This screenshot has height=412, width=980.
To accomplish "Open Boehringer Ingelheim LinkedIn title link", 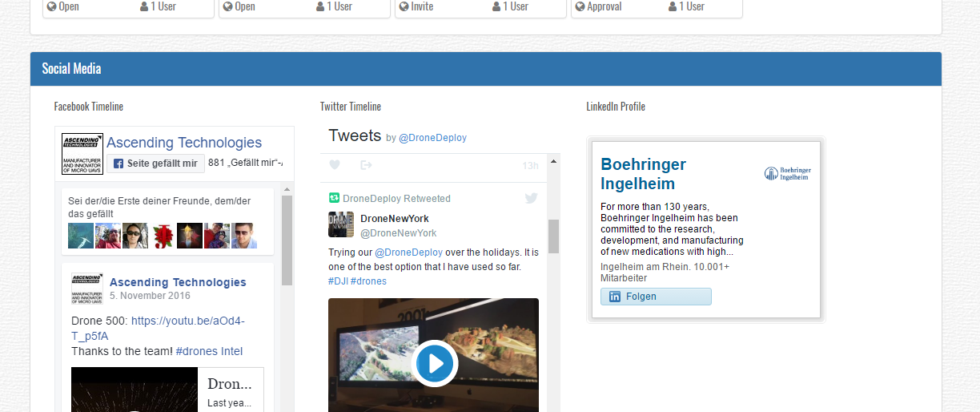I will click(644, 174).
